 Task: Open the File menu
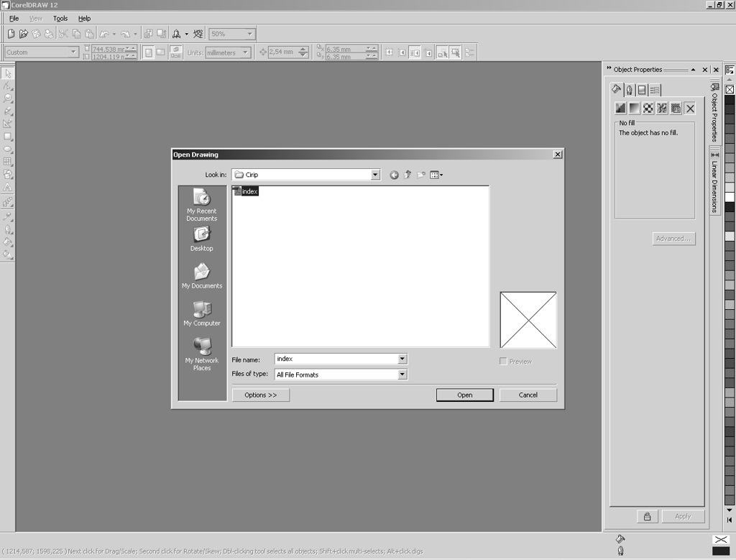point(14,18)
